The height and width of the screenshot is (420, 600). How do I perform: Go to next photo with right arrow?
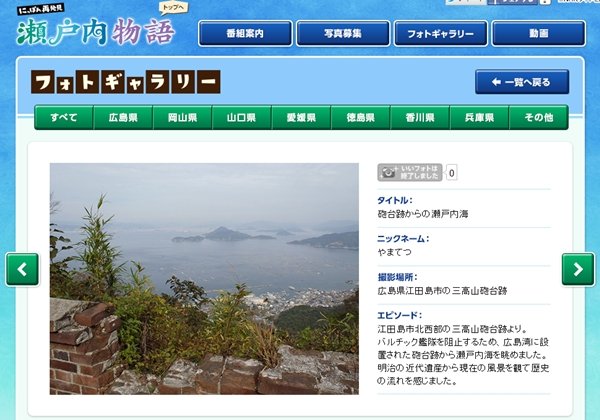[578, 269]
